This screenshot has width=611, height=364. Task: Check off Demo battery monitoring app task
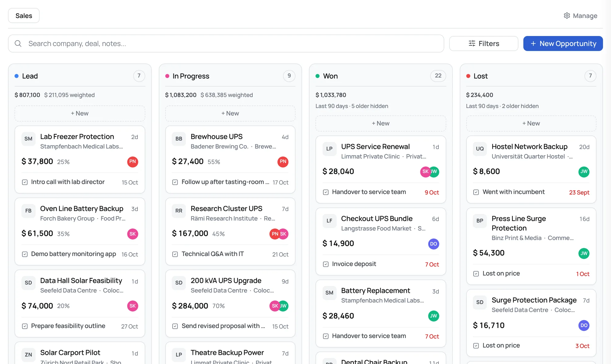25,254
